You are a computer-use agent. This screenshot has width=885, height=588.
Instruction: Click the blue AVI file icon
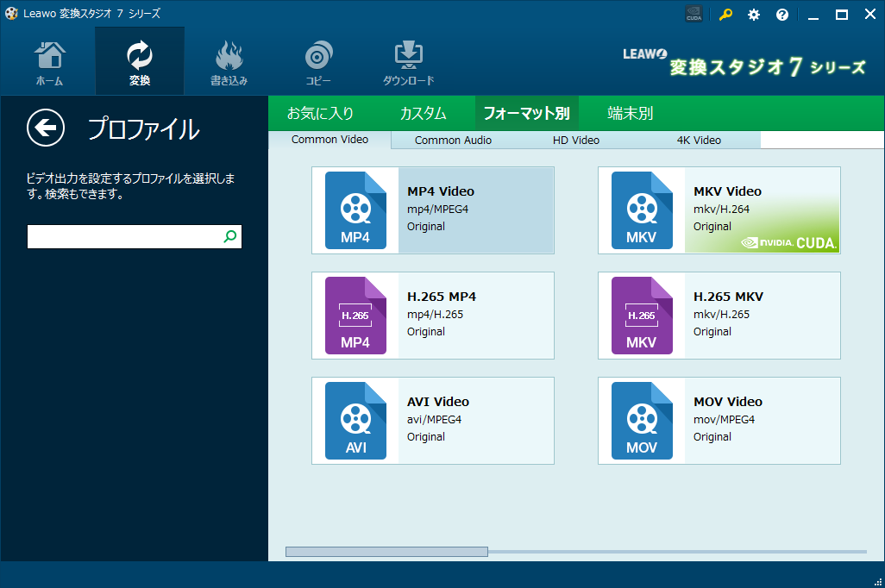click(355, 421)
